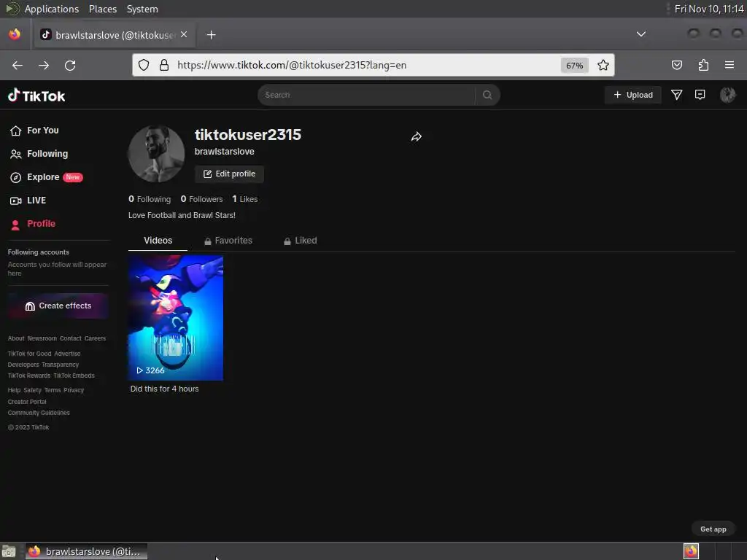View the 0 Followers count
747x560 pixels.
click(201, 199)
